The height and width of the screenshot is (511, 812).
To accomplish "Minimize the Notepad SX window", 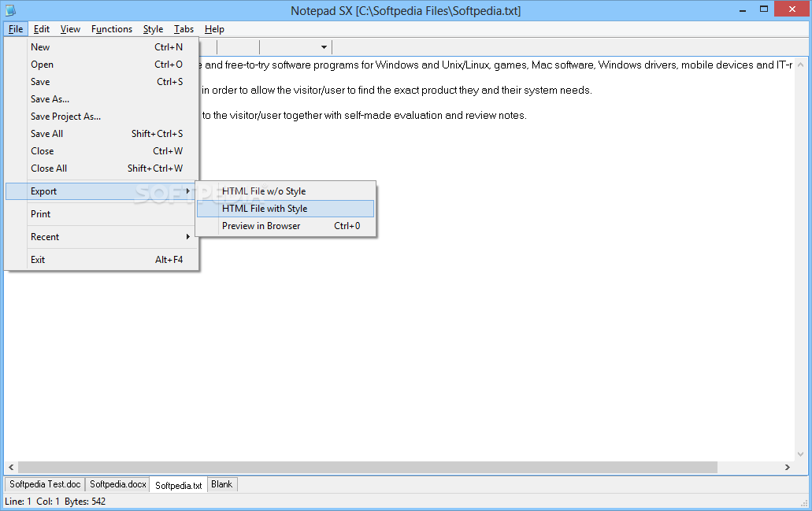I will tap(742, 9).
